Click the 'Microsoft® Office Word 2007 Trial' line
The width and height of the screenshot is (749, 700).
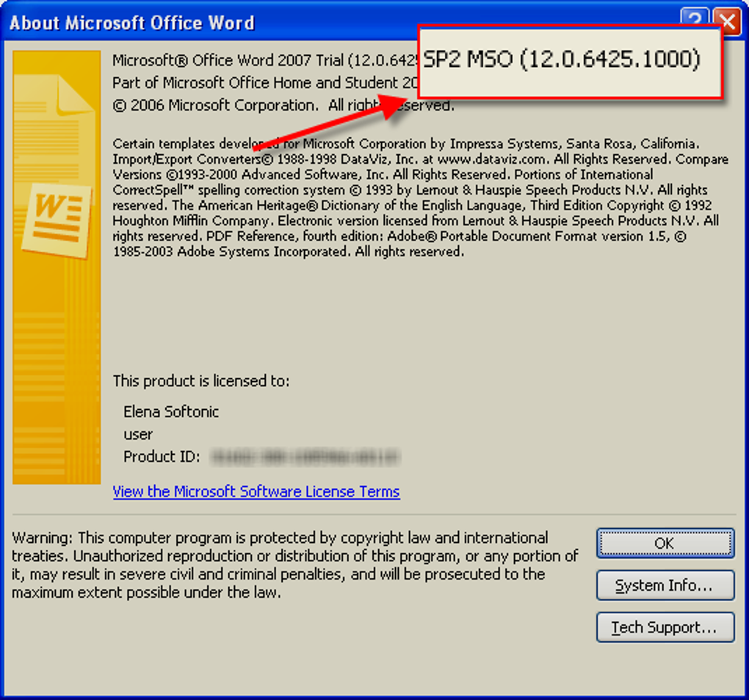[x=265, y=60]
